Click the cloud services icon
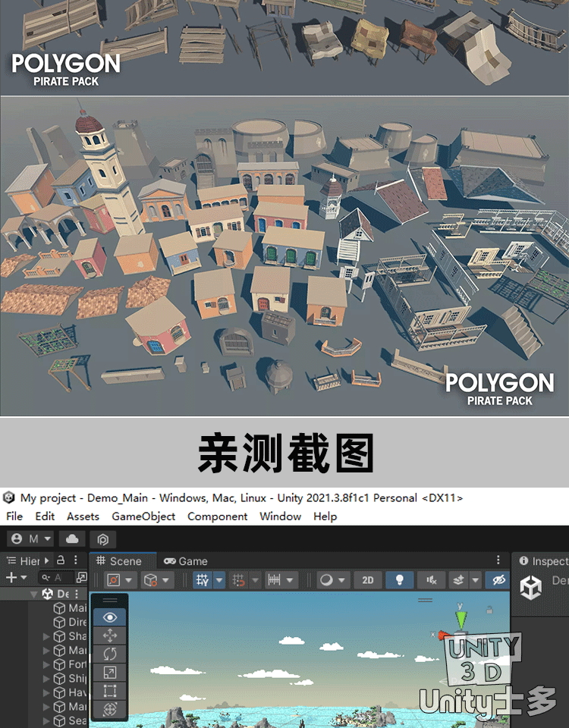 (72, 539)
